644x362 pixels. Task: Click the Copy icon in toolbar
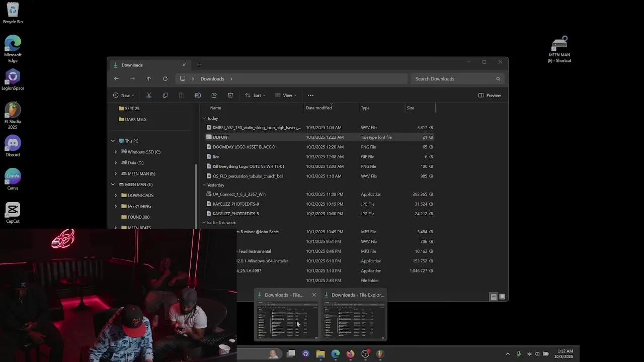[165, 96]
